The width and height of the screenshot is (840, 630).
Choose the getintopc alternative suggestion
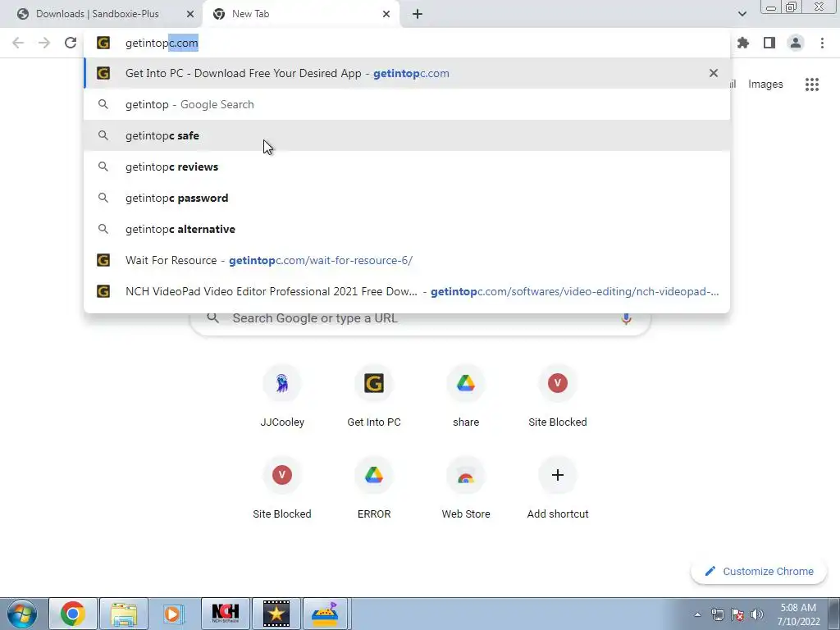(x=407, y=229)
